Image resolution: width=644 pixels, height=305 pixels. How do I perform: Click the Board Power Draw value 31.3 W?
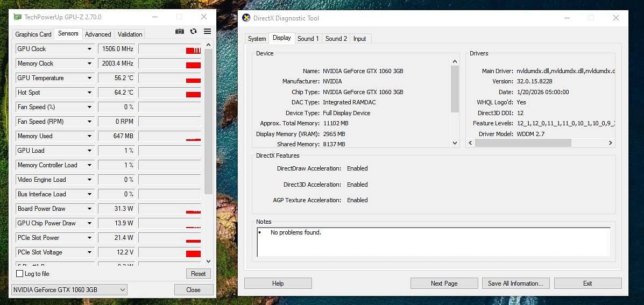coord(117,209)
